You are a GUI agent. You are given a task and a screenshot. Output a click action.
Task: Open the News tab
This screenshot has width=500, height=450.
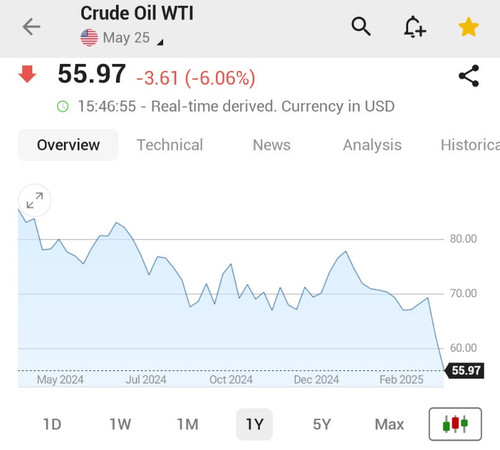271,145
